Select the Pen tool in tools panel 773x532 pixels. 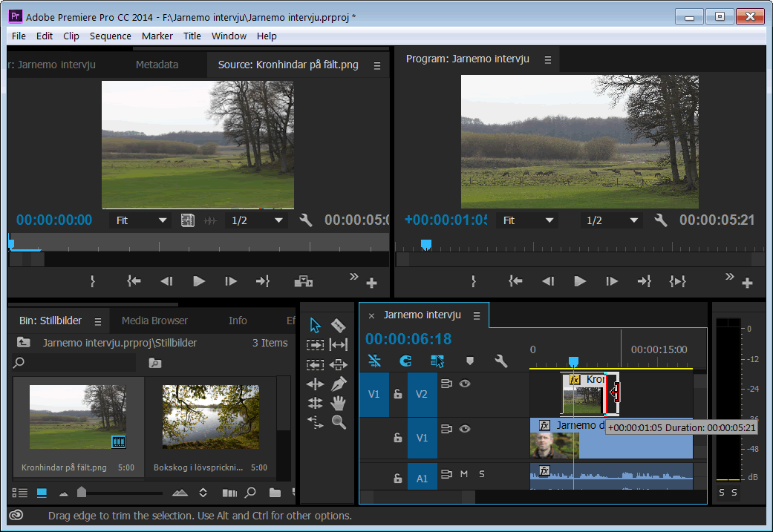click(x=338, y=384)
